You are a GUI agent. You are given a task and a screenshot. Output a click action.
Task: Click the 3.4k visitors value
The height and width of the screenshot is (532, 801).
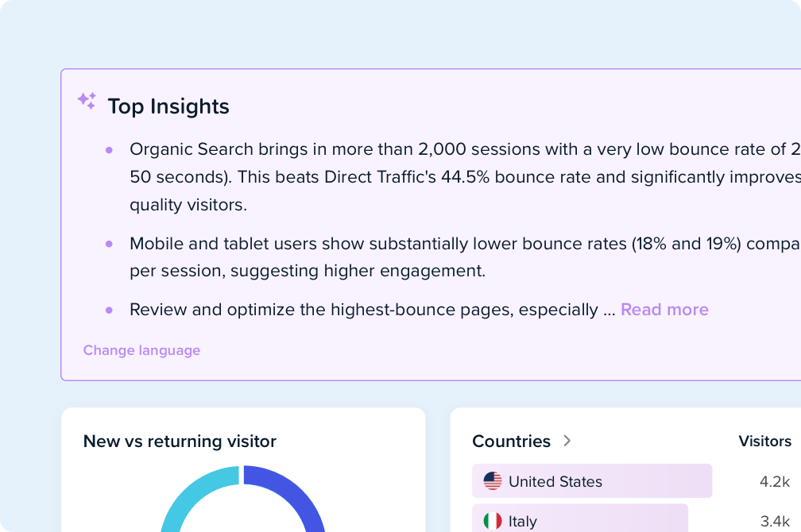[x=774, y=521]
